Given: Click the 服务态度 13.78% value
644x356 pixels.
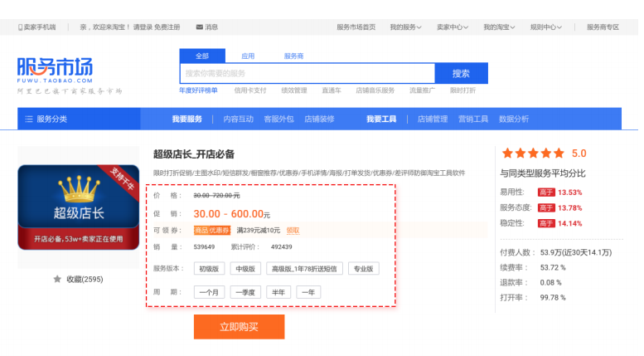Looking at the screenshot, I should click(x=569, y=208).
